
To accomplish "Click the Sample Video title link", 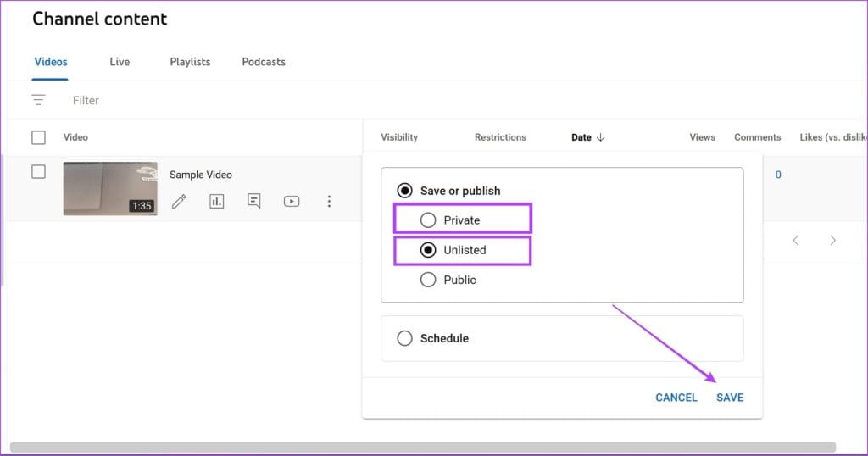I will tap(200, 175).
